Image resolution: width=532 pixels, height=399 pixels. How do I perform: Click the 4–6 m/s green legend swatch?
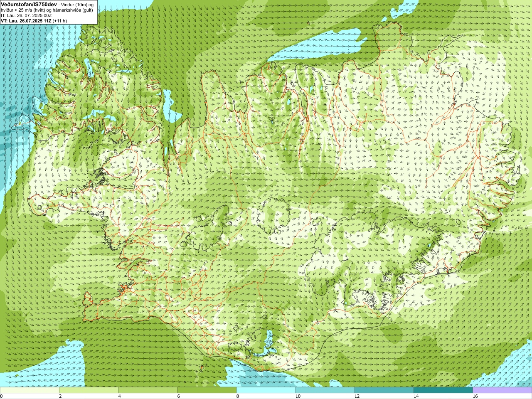click(x=148, y=390)
